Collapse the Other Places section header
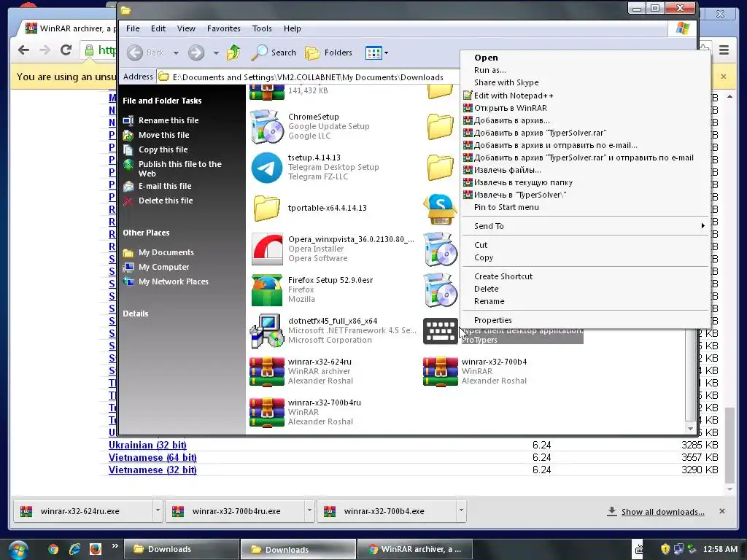The height and width of the screenshot is (560, 747). (146, 233)
